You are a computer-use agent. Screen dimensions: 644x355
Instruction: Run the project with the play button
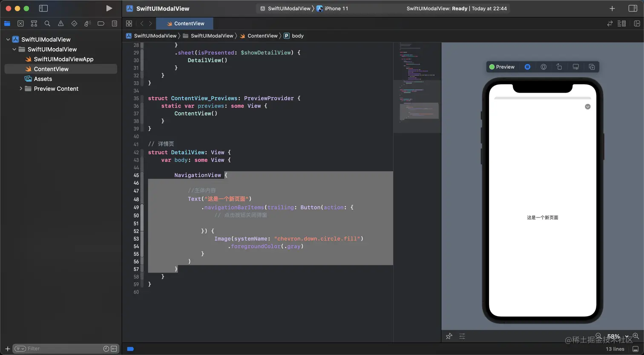109,8
